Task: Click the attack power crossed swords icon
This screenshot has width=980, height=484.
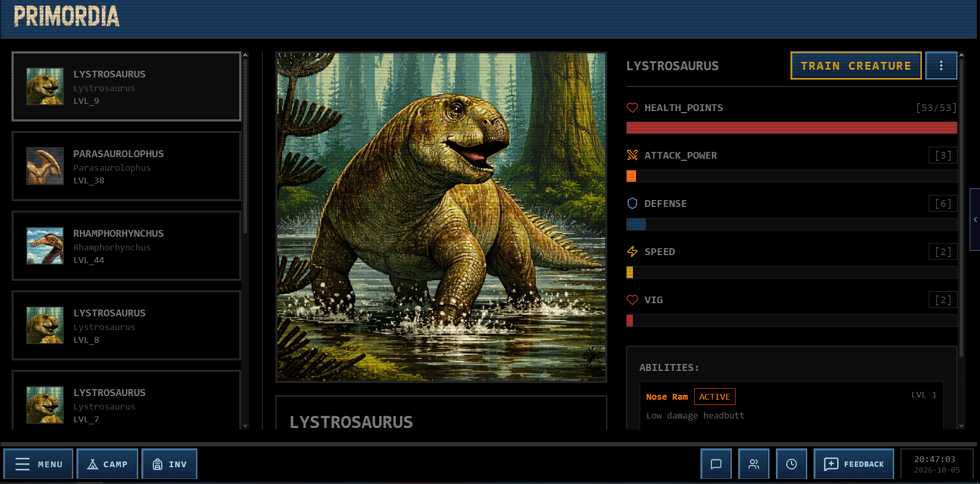Action: (x=632, y=156)
